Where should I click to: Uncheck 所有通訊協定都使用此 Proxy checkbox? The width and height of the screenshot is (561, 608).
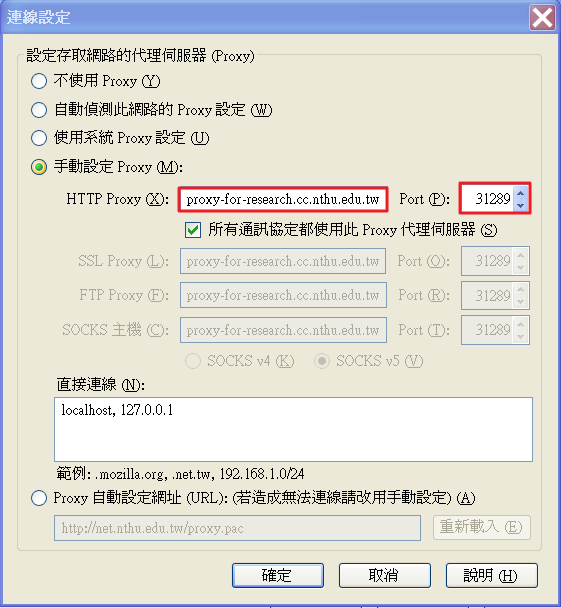(x=193, y=230)
